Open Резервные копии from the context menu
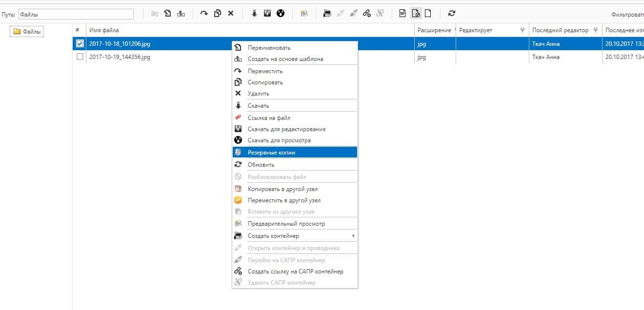This screenshot has height=310, width=644. click(x=295, y=153)
